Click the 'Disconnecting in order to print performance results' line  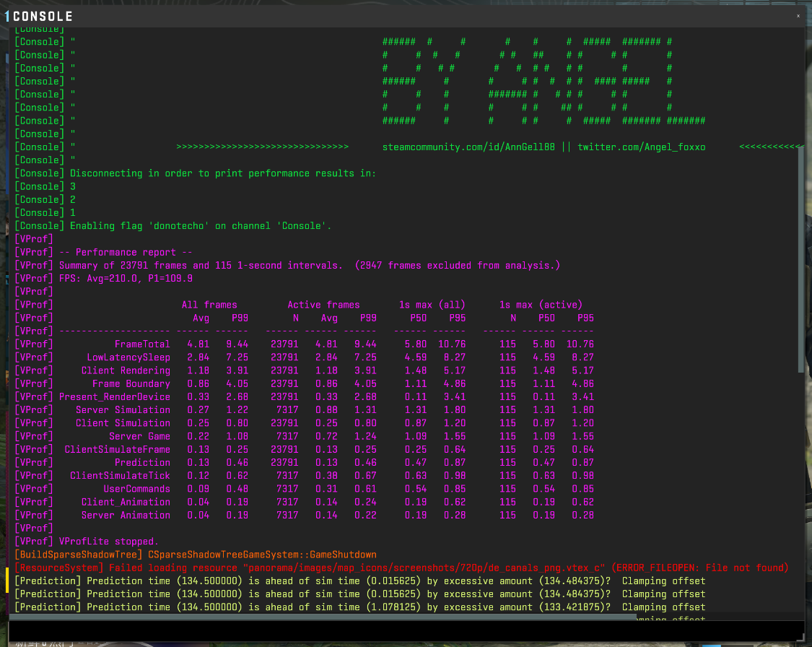point(195,173)
